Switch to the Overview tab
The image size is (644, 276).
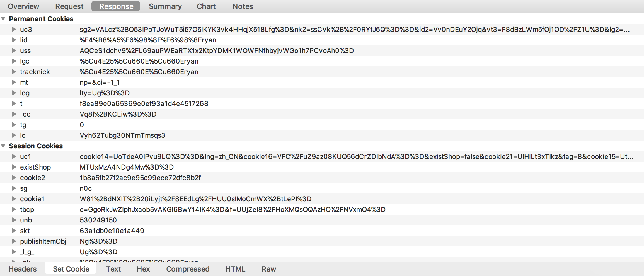pyautogui.click(x=23, y=6)
